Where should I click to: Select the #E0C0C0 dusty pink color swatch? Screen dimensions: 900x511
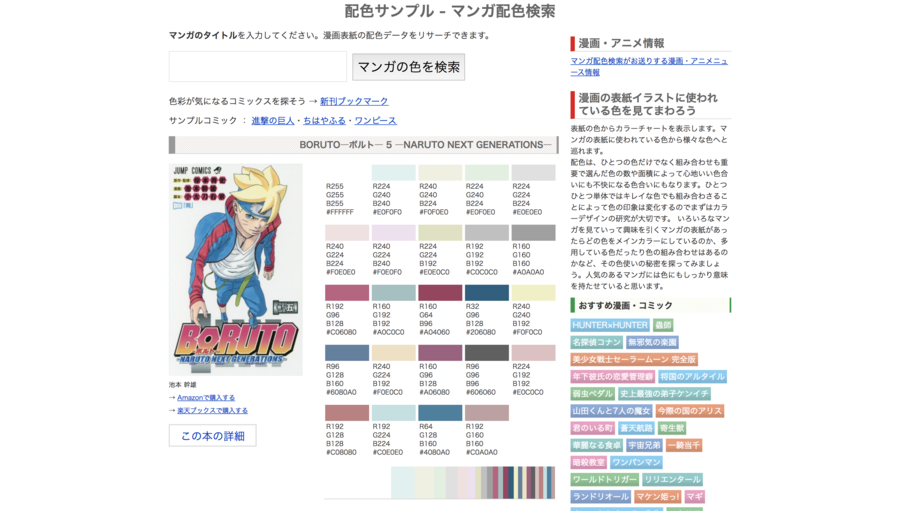point(533,353)
